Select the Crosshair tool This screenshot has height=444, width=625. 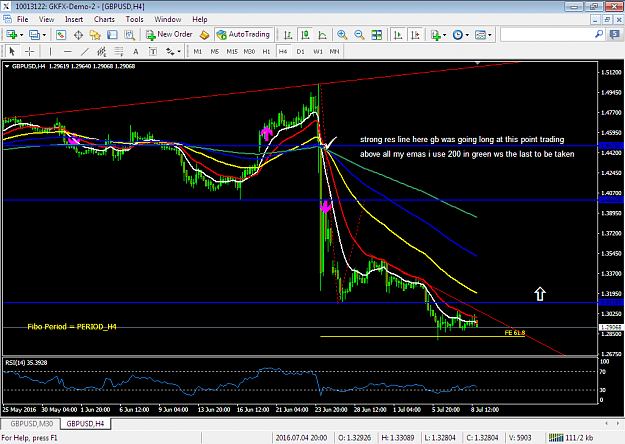pyautogui.click(x=29, y=51)
